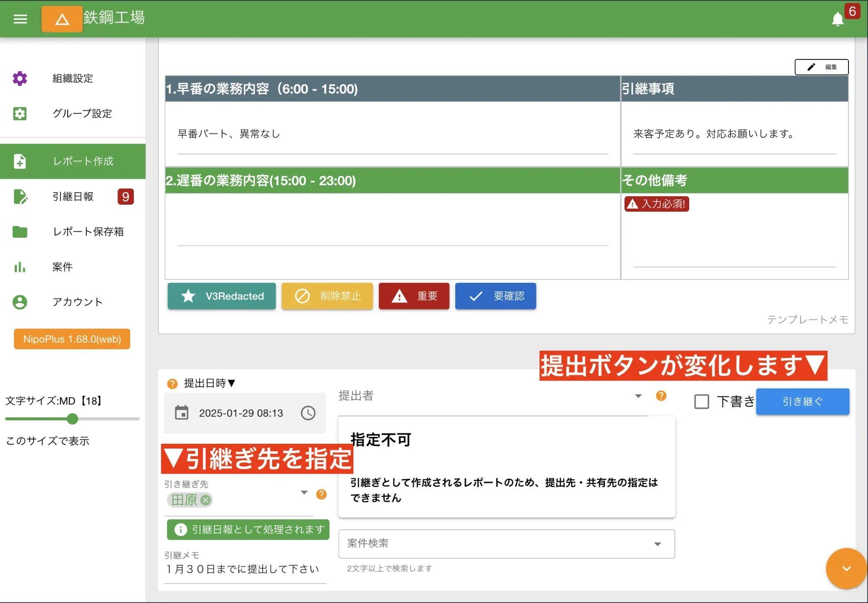Expand the 案件検索 search dropdown
Screen dimensions: 868x603
coord(658,543)
